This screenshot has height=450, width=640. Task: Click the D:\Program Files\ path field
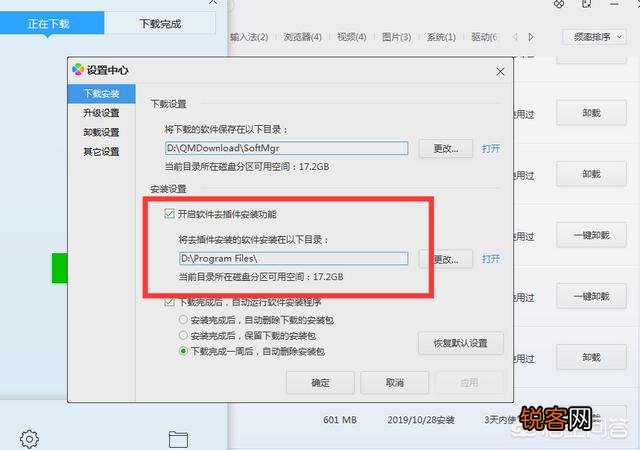pos(293,258)
